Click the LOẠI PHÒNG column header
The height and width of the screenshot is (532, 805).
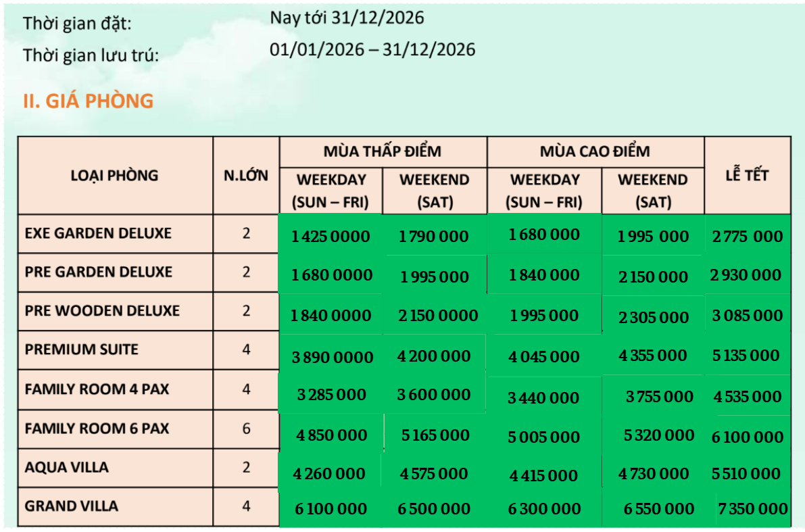(114, 176)
